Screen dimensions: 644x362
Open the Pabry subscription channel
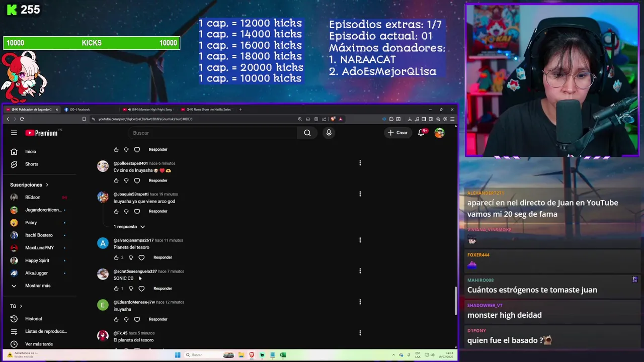click(x=31, y=223)
